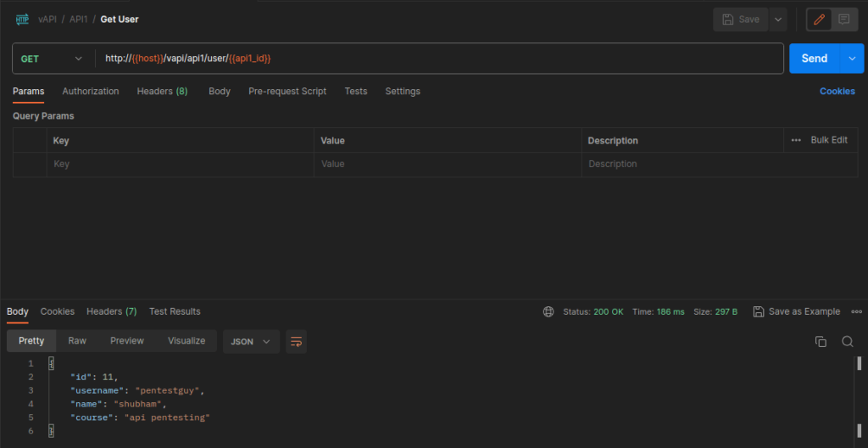The height and width of the screenshot is (448, 868).
Task: Click the Save button
Action: pos(741,20)
